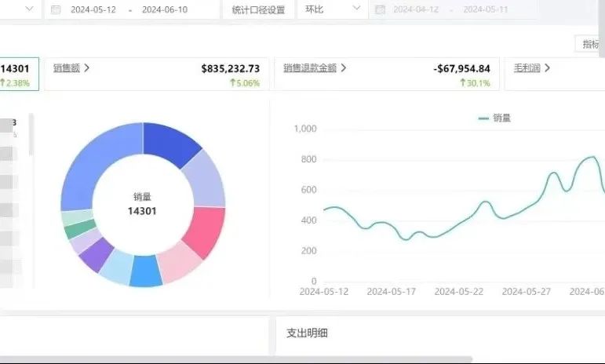Expand the arrow next to 毛利润
Viewport: 605px width, 364px height.
point(547,68)
